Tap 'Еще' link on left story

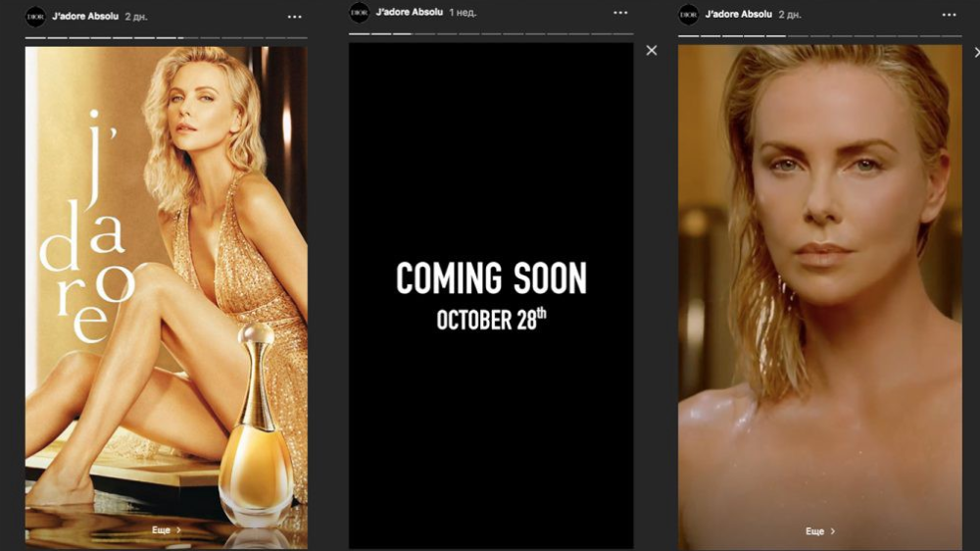click(x=167, y=529)
